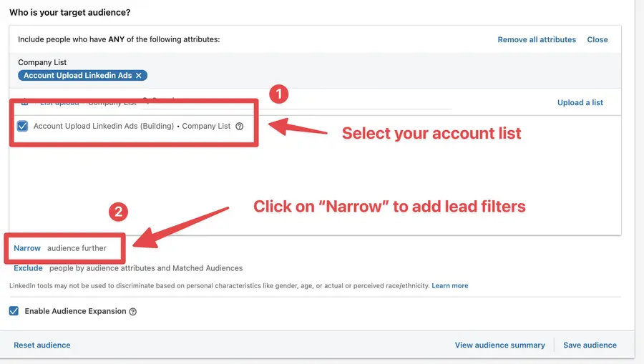Open help icon beside Company List
The width and height of the screenshot is (644, 364).
240,127
